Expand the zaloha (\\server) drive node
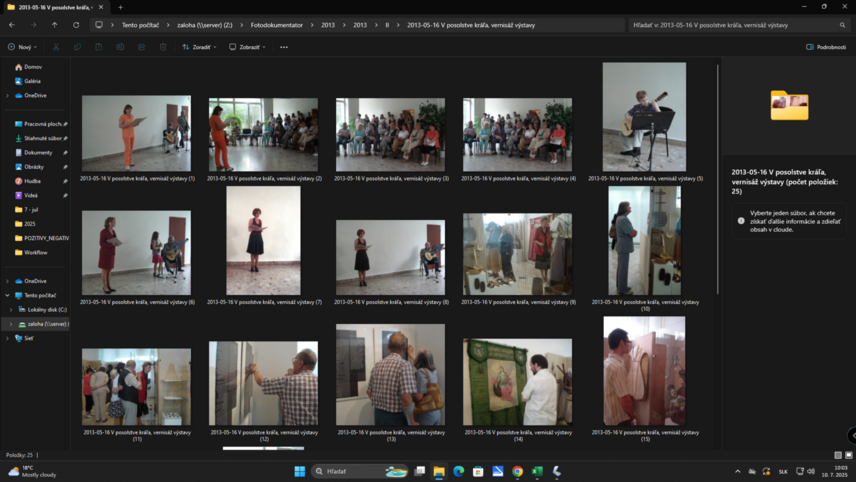856x482 pixels. 11,324
